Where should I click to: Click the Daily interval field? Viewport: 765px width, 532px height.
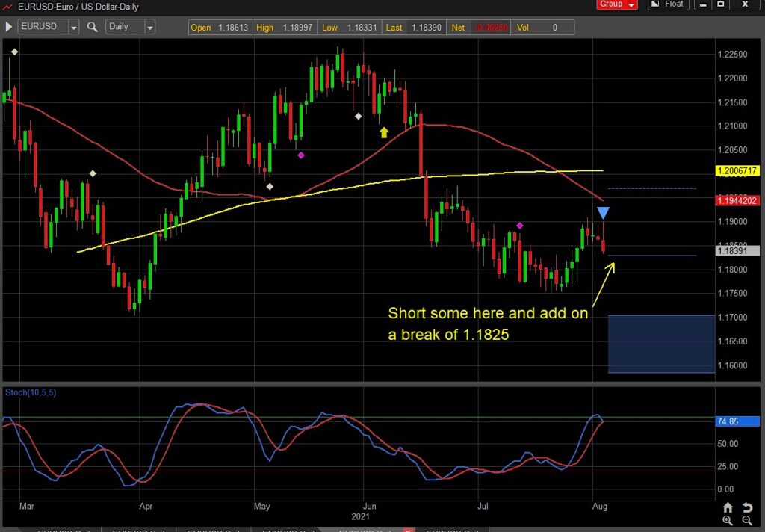pyautogui.click(x=126, y=27)
